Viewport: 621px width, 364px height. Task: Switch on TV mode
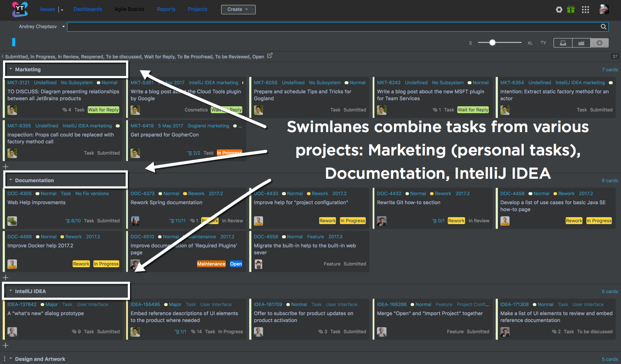click(543, 43)
